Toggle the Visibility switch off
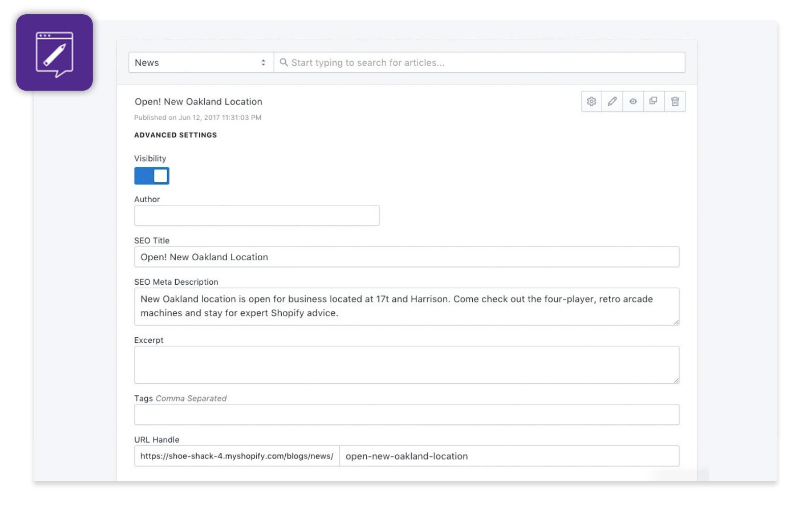This screenshot has width=812, height=514. point(152,176)
